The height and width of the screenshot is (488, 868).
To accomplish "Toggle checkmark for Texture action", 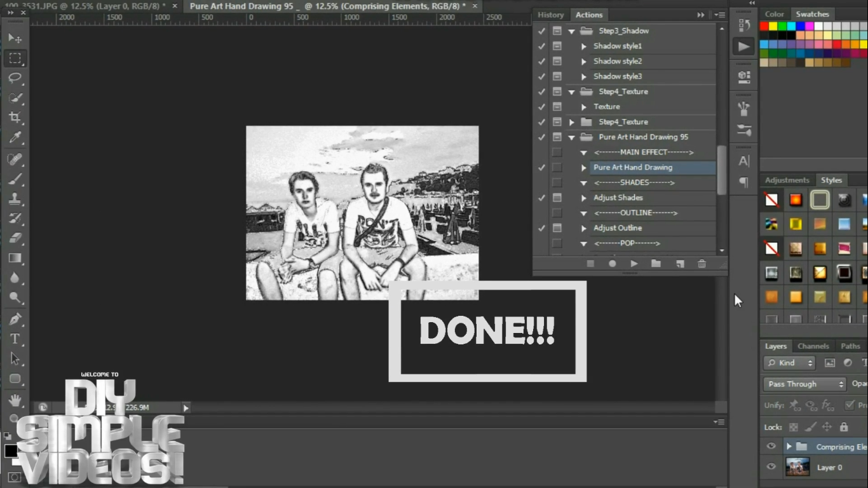I will coord(541,107).
